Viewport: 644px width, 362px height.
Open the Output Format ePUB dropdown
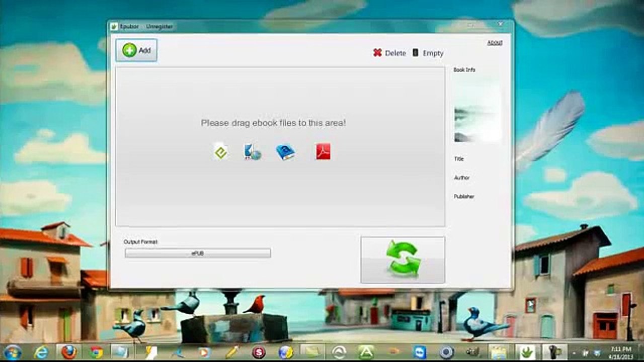[x=198, y=253]
